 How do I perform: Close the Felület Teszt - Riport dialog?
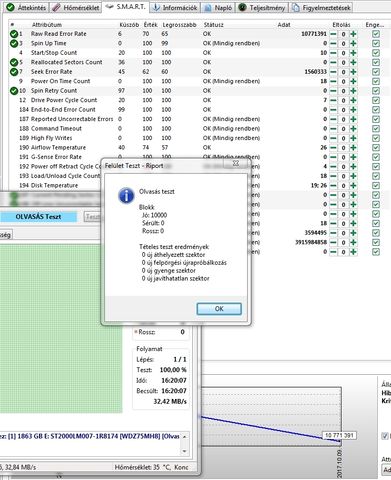[236, 163]
